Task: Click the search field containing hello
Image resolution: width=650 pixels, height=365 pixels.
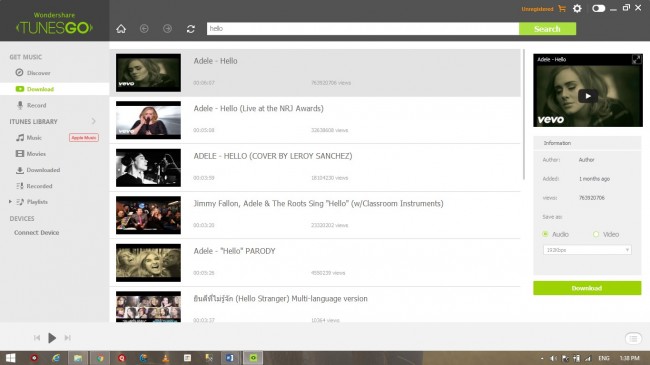Action: [x=363, y=29]
